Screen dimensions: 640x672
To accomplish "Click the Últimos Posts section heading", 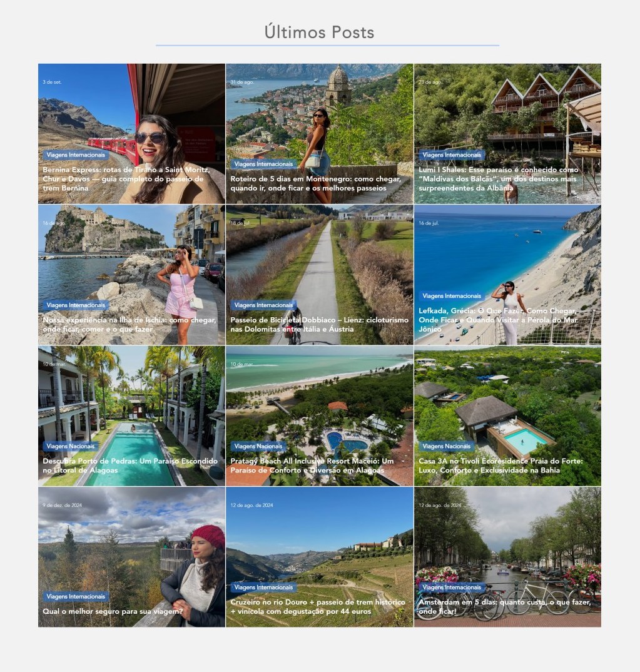I will [320, 32].
